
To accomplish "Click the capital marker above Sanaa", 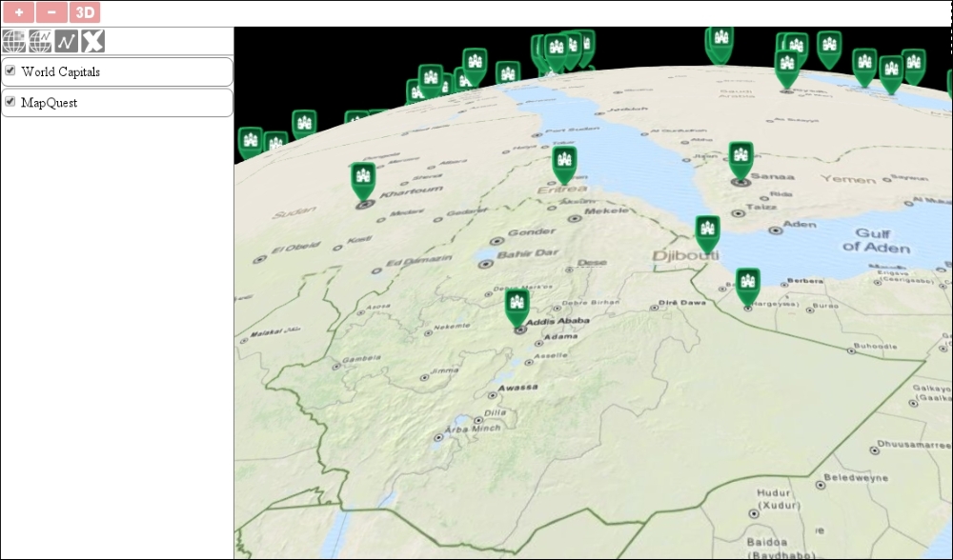I will (x=740, y=160).
